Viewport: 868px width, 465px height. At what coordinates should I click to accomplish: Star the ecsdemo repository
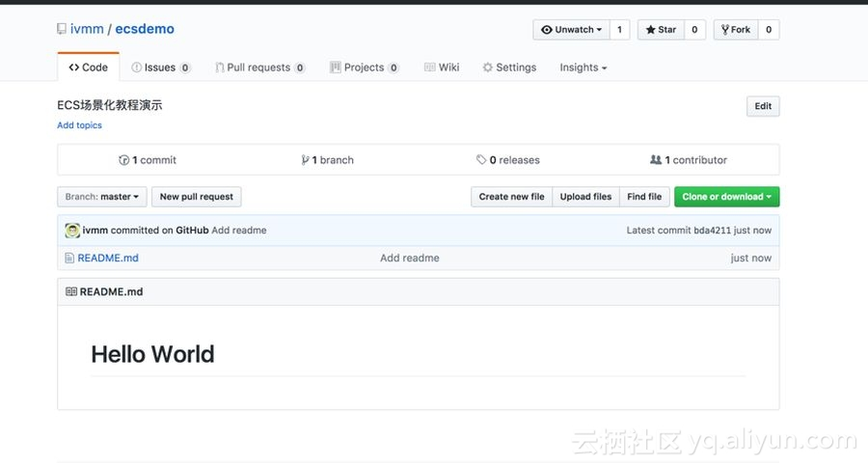coord(661,30)
